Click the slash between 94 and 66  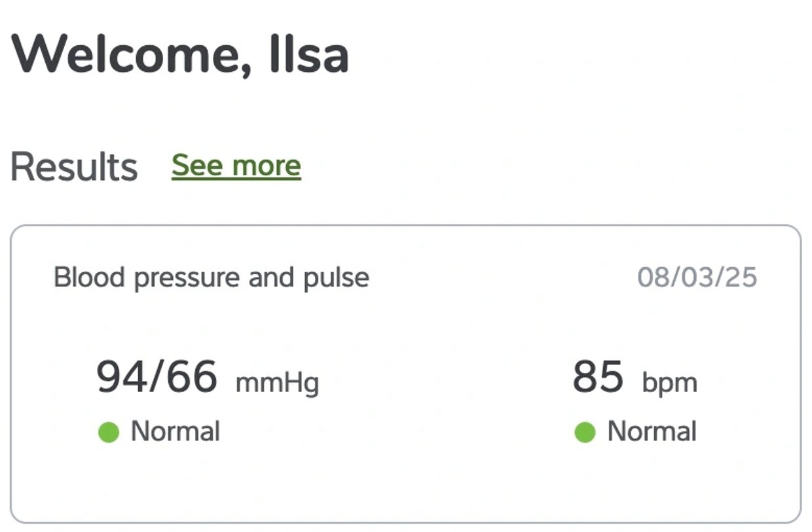(x=155, y=377)
